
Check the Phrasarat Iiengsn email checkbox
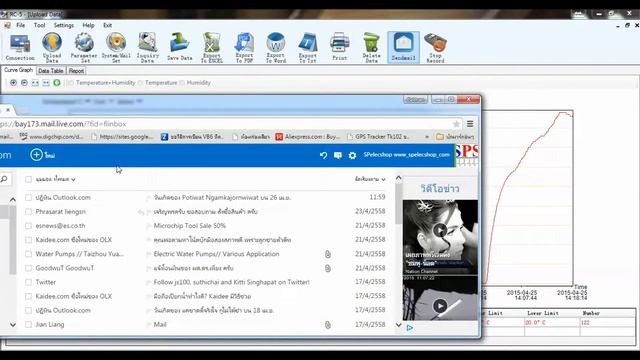click(x=28, y=212)
